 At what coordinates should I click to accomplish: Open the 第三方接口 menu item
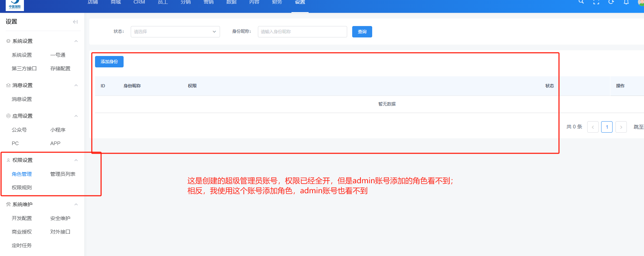tap(24, 68)
